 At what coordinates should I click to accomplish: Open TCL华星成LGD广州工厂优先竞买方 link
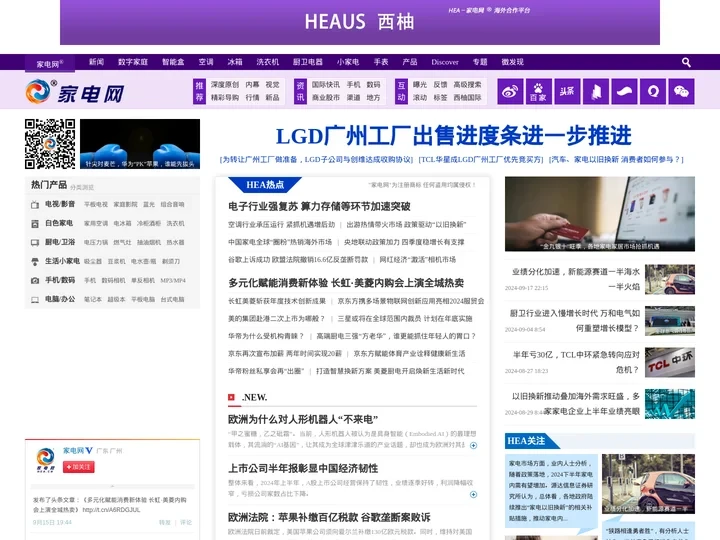[481, 160]
